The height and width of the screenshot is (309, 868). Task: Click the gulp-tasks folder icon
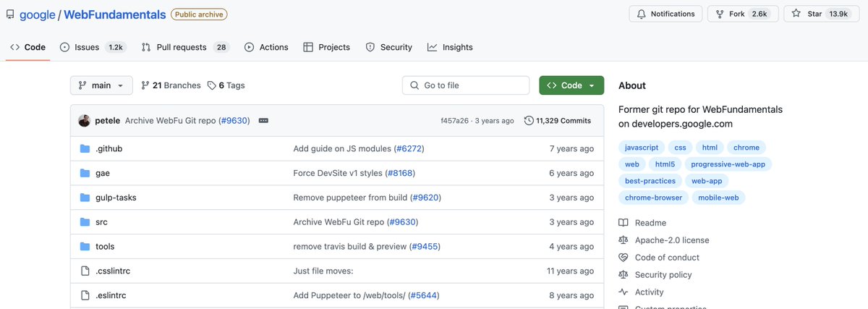[x=85, y=198]
